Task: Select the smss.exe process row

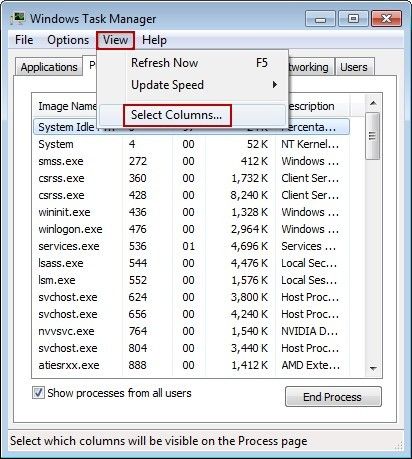Action: pyautogui.click(x=191, y=161)
